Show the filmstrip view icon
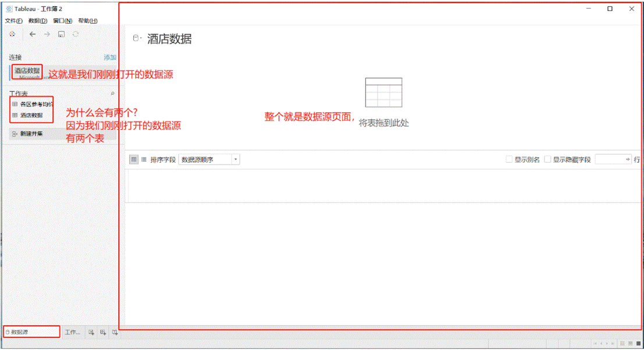 click(x=631, y=344)
